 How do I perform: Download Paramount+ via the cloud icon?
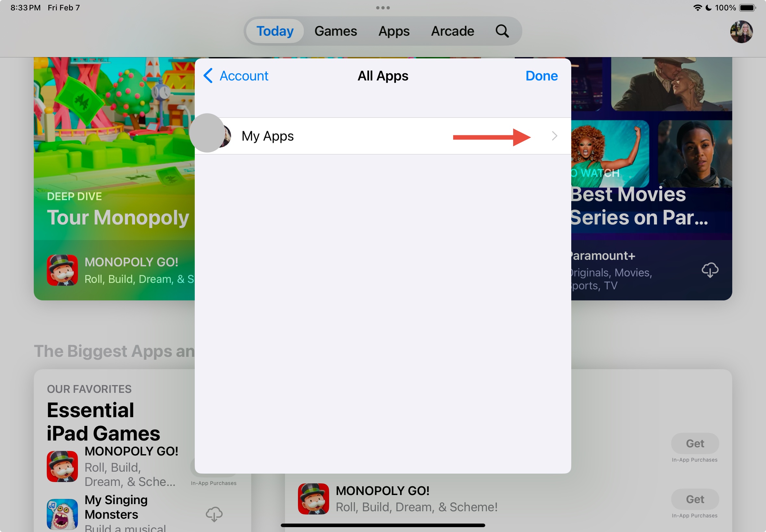(710, 270)
